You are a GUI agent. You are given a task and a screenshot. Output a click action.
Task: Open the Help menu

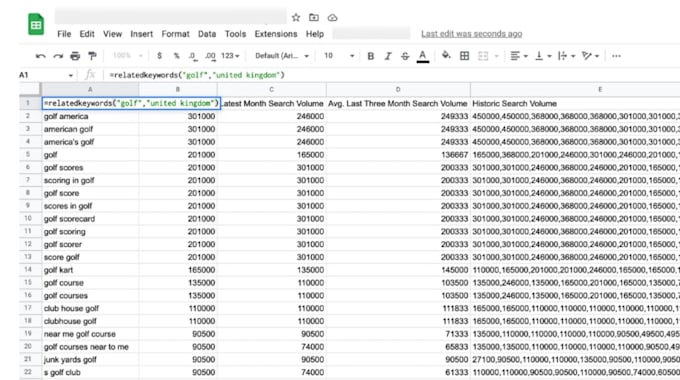click(314, 34)
